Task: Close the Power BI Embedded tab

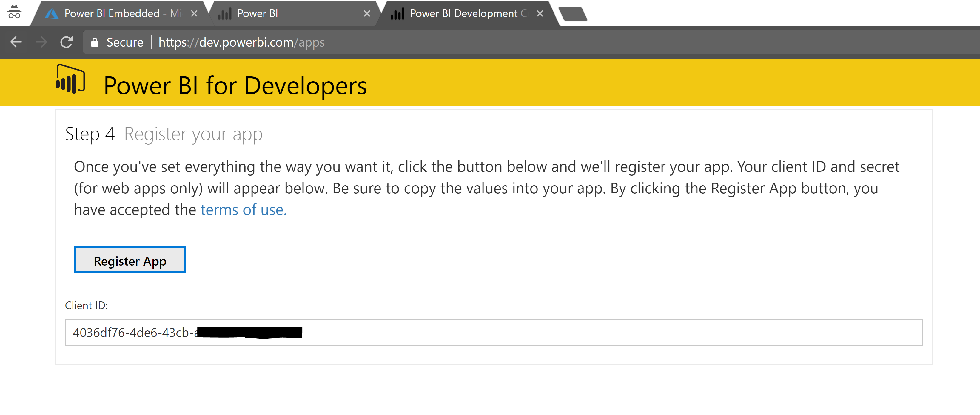Action: point(194,13)
